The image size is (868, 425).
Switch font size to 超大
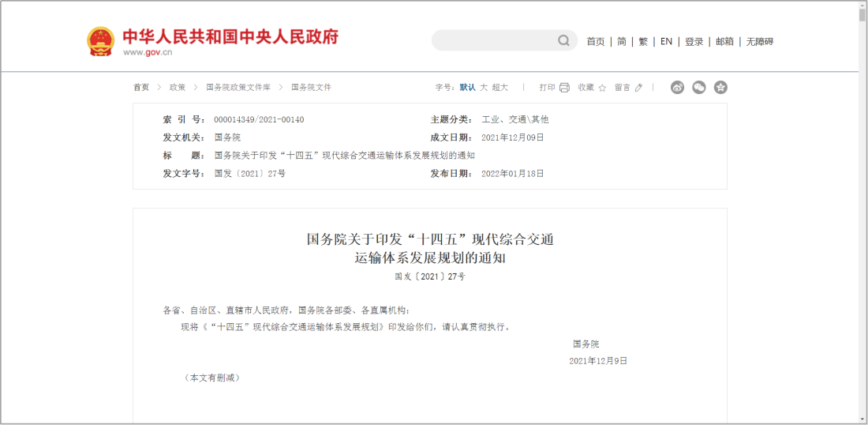point(500,88)
